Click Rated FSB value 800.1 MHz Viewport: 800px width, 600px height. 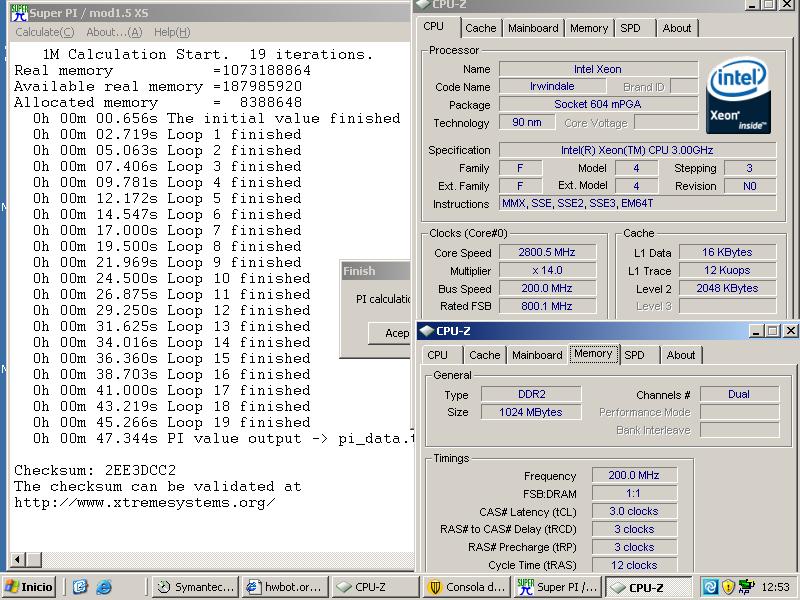tap(547, 306)
